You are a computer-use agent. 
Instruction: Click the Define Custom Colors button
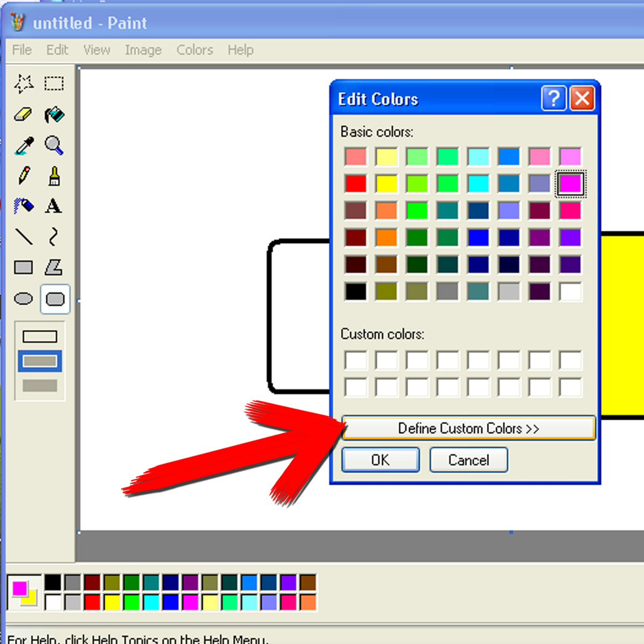[x=467, y=428]
